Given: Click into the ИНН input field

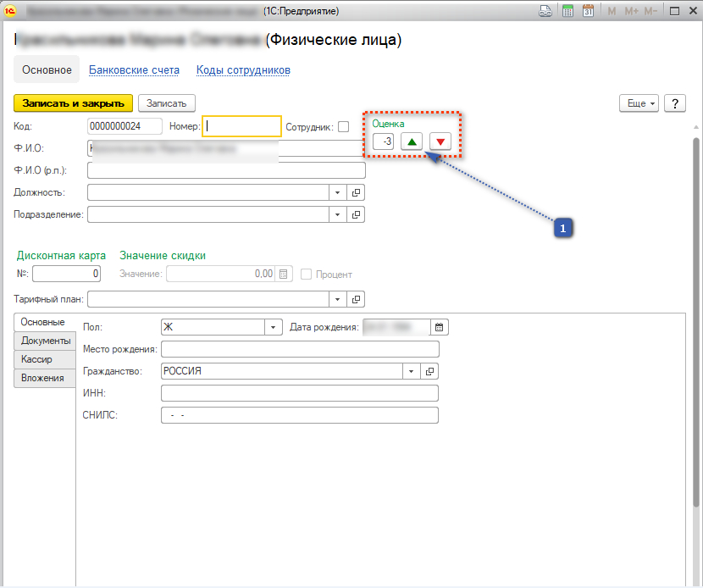Looking at the screenshot, I should click(299, 393).
